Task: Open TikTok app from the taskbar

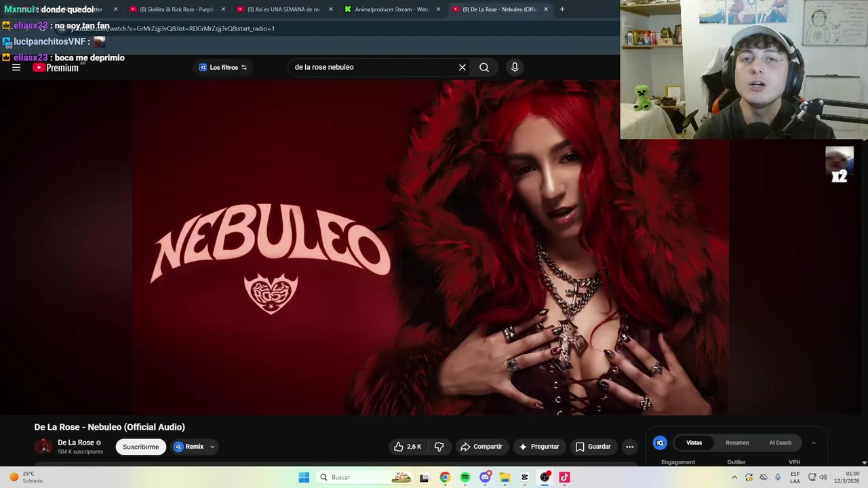Action: (x=564, y=477)
